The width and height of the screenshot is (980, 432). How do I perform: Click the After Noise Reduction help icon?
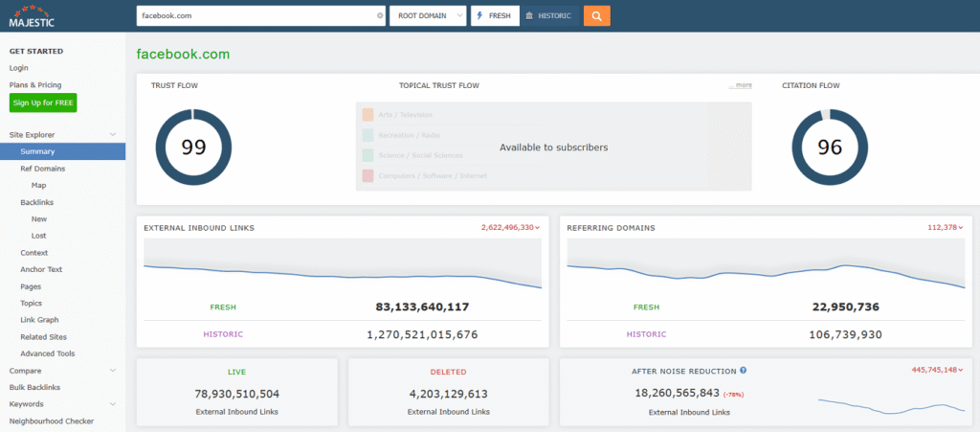[x=743, y=371]
